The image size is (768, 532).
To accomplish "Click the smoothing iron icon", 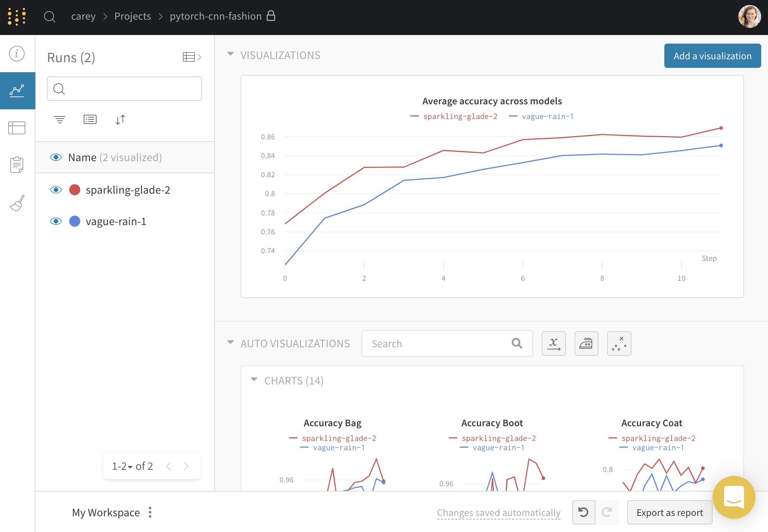I will [586, 343].
